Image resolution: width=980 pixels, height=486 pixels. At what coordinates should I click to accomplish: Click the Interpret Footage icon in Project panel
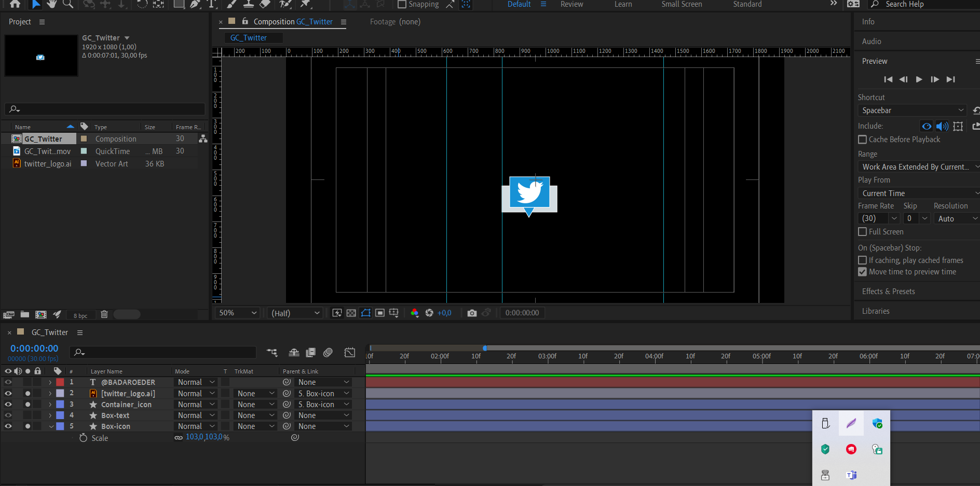point(8,314)
